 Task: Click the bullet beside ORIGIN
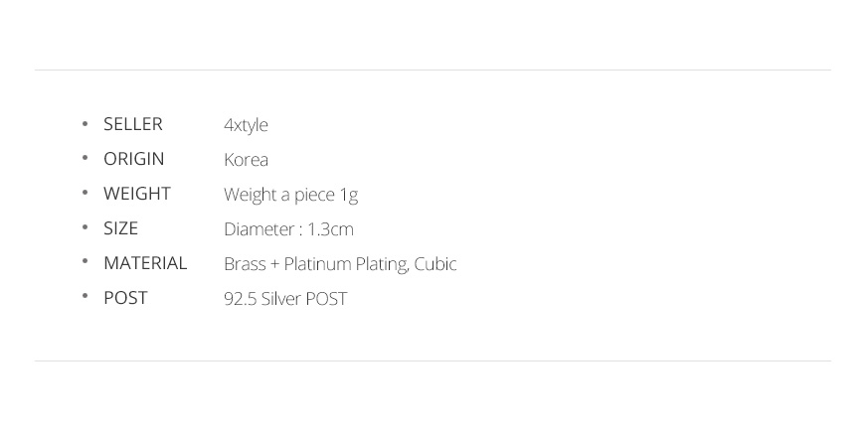(85, 158)
